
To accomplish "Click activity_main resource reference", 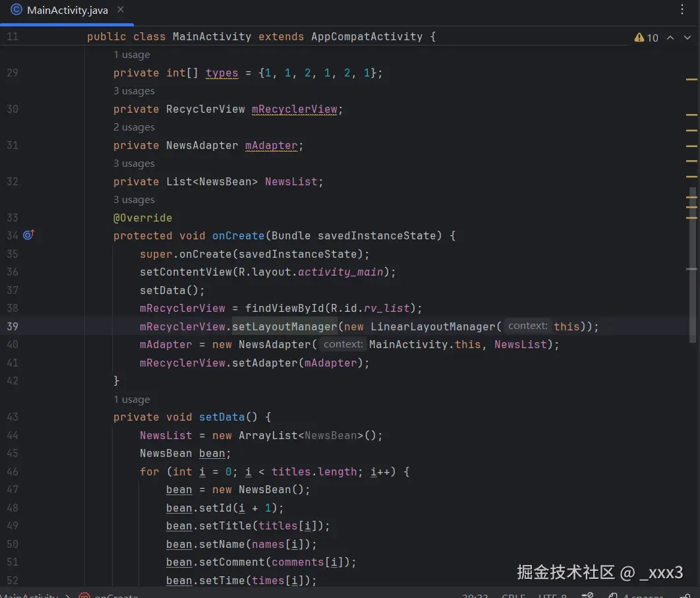I will click(341, 272).
